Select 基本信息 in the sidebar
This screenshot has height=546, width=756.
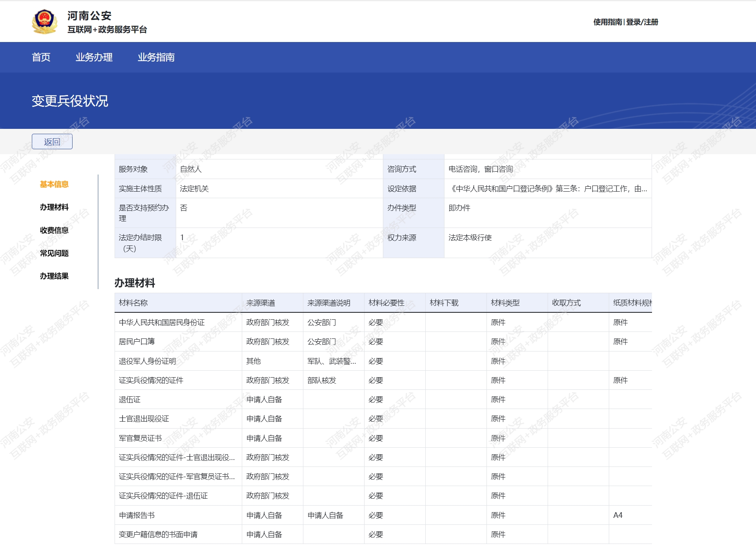pos(54,184)
